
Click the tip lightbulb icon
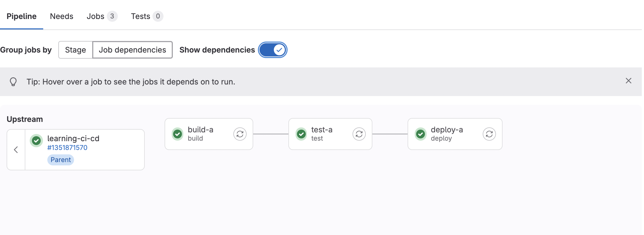pos(13,81)
